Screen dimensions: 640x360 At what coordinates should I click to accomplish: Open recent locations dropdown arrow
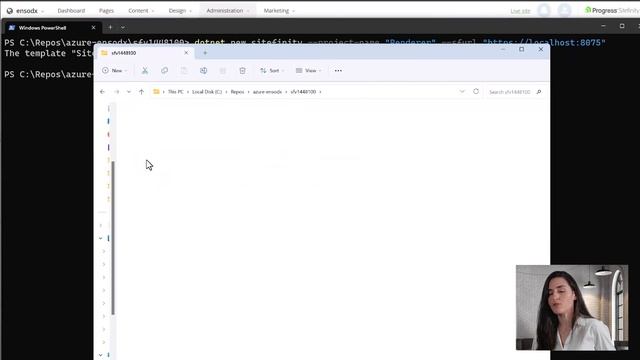click(129, 92)
